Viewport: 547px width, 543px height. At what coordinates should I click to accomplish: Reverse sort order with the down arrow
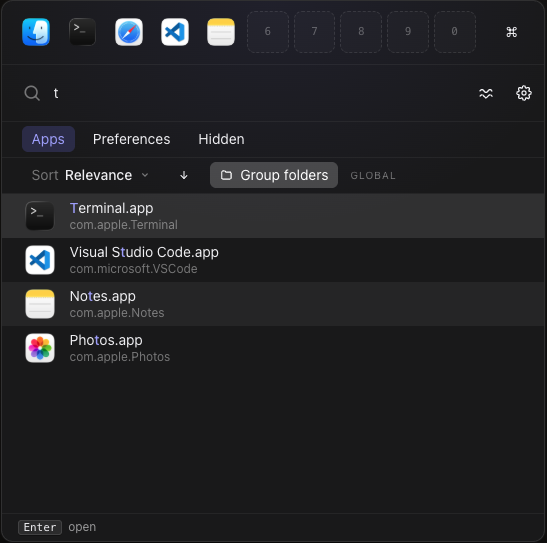coord(184,175)
